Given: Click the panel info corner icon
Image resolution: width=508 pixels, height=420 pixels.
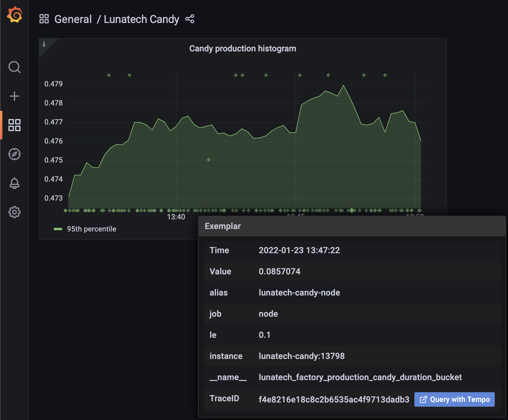Looking at the screenshot, I should click(44, 44).
